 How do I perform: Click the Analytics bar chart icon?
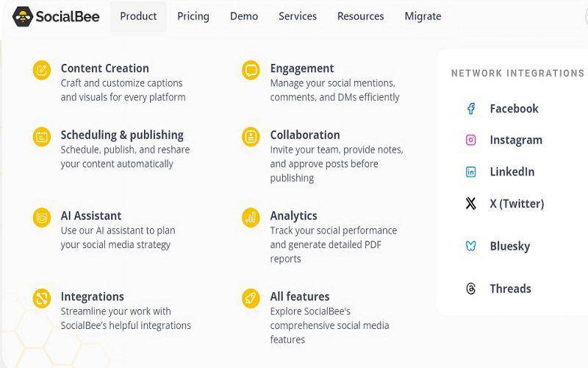coord(251,217)
